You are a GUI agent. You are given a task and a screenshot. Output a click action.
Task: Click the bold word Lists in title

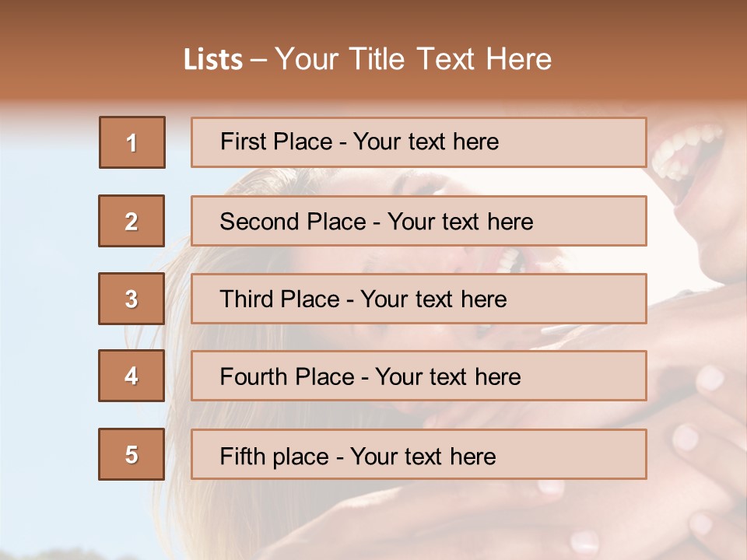click(x=213, y=60)
